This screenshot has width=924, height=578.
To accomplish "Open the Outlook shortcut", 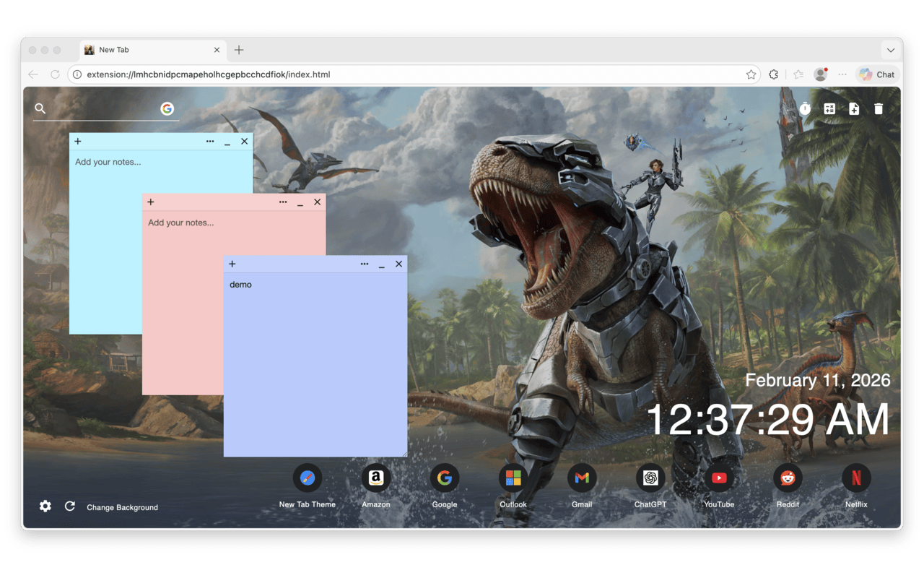I will (x=513, y=478).
